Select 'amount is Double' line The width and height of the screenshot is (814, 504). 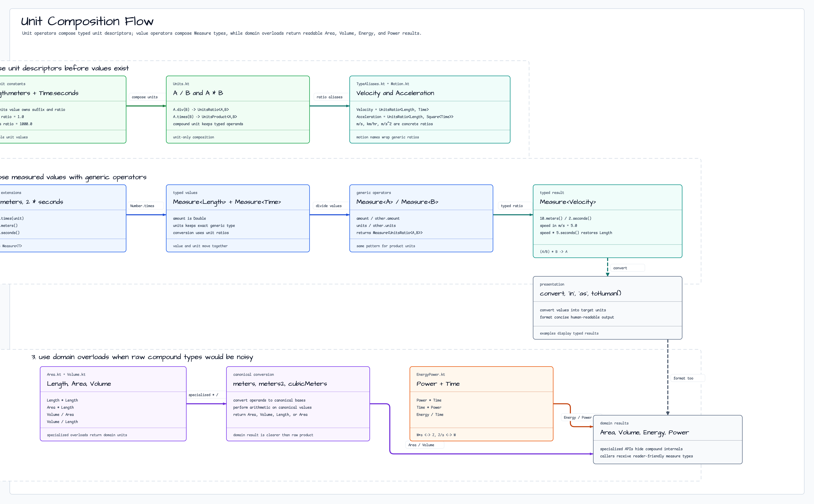tap(189, 219)
